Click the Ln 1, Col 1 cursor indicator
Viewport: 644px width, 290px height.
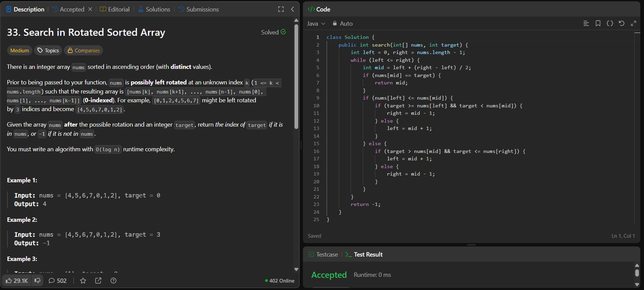point(623,236)
